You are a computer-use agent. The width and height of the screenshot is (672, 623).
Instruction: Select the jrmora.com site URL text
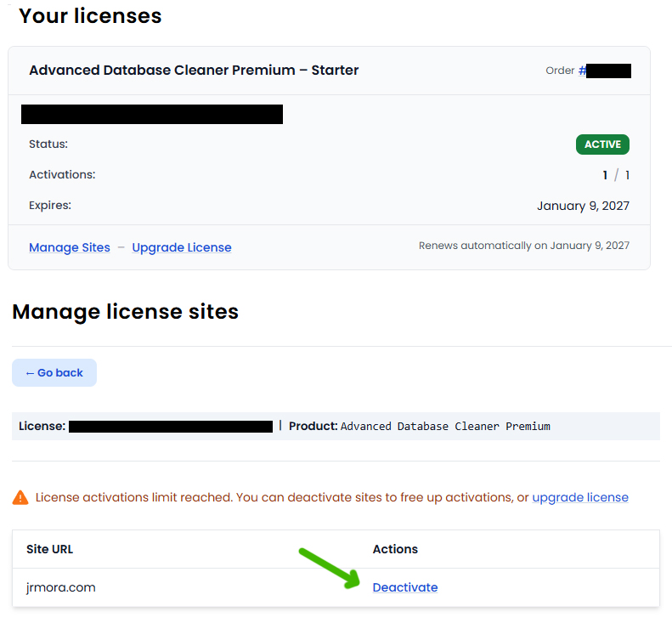pos(61,587)
